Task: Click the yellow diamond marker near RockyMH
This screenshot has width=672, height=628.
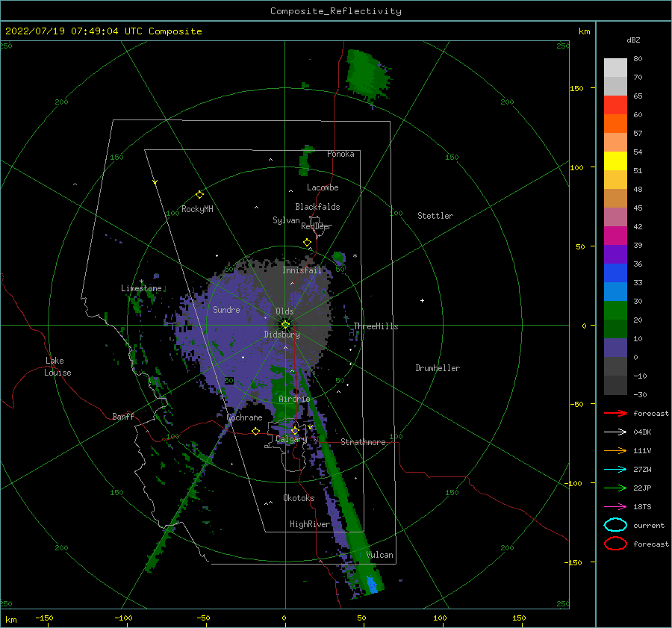Action: coord(199,195)
